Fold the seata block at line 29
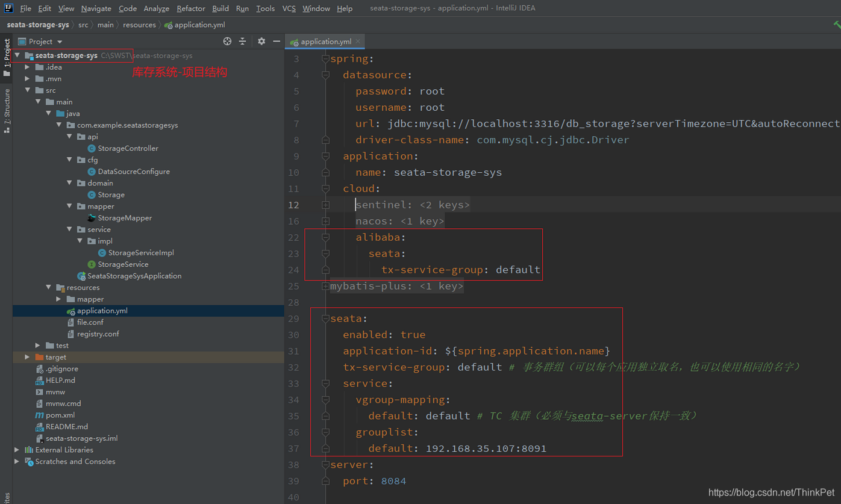841x504 pixels. click(x=325, y=319)
